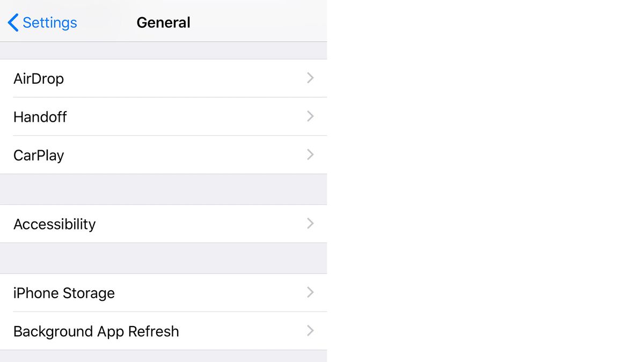Open the Handoff settings row
644x362 pixels.
point(161,116)
